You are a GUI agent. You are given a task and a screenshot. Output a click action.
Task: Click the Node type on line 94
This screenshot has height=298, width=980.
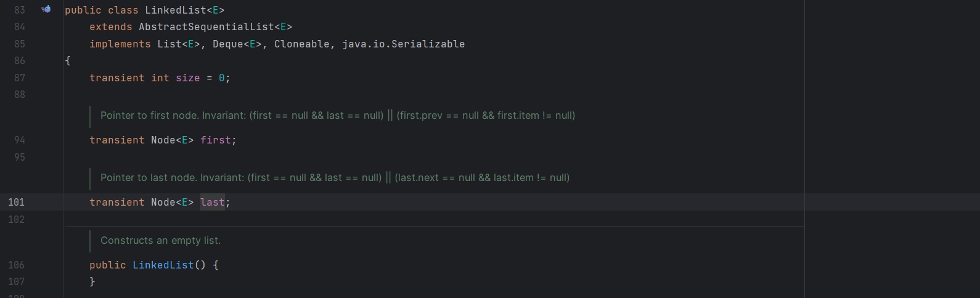click(163, 140)
